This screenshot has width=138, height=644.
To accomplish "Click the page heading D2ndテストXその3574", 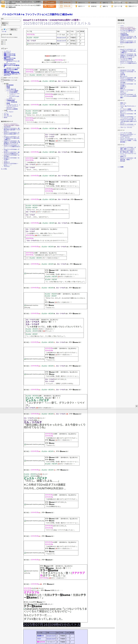I will 52,20.
